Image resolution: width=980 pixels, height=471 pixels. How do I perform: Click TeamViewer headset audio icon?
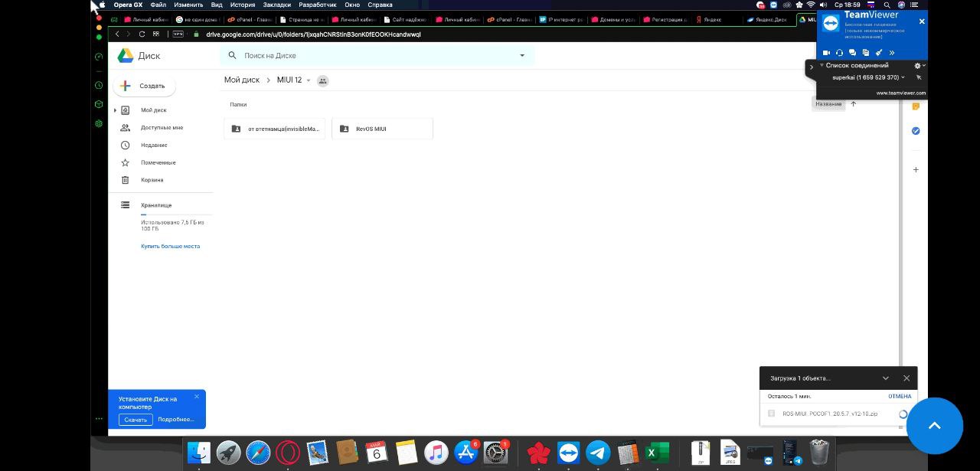840,53
